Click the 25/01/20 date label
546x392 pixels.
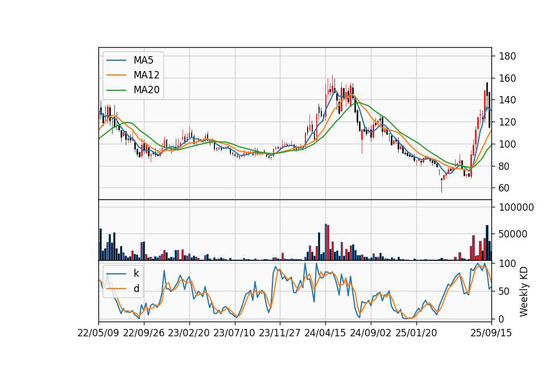coord(416,333)
